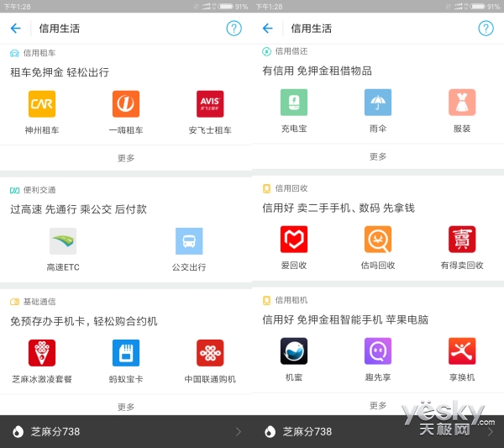Show 更多 under 基础通信 section
Image resolution: width=504 pixels, height=448 pixels.
(126, 407)
